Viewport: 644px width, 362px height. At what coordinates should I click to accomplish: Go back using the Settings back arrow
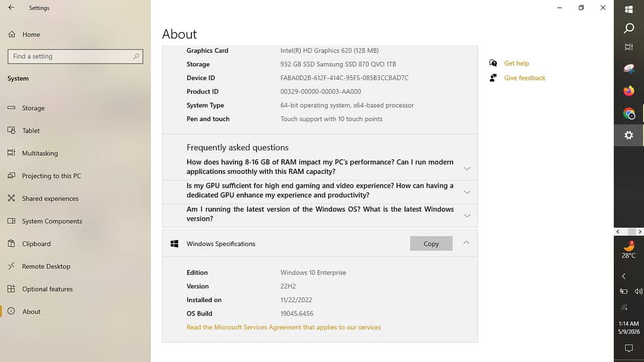point(11,7)
